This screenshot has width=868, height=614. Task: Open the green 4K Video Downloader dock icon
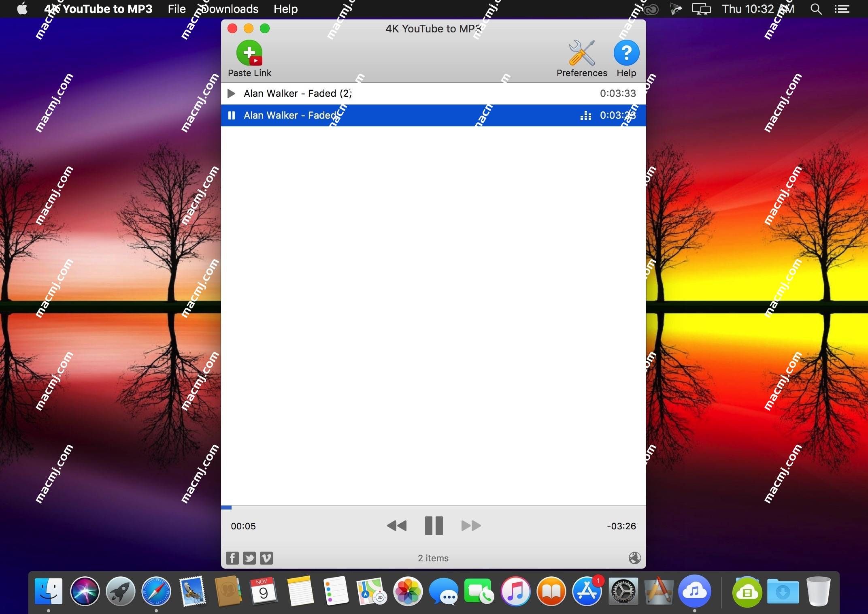coord(747,592)
